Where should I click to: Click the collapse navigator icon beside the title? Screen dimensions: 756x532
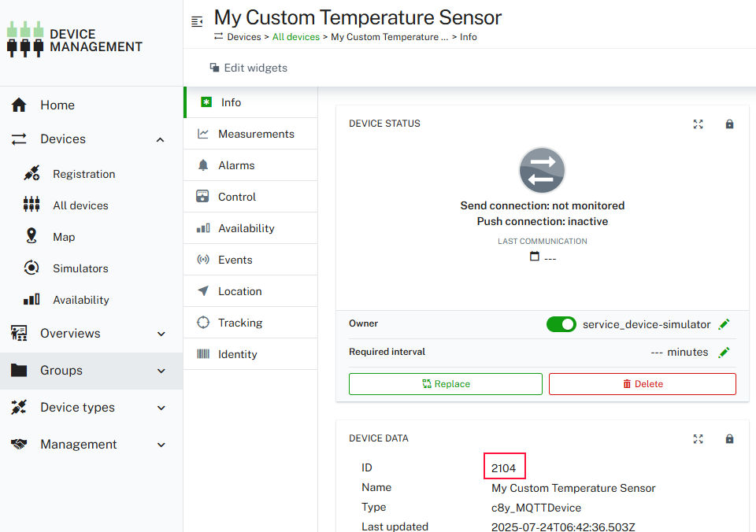(x=197, y=21)
